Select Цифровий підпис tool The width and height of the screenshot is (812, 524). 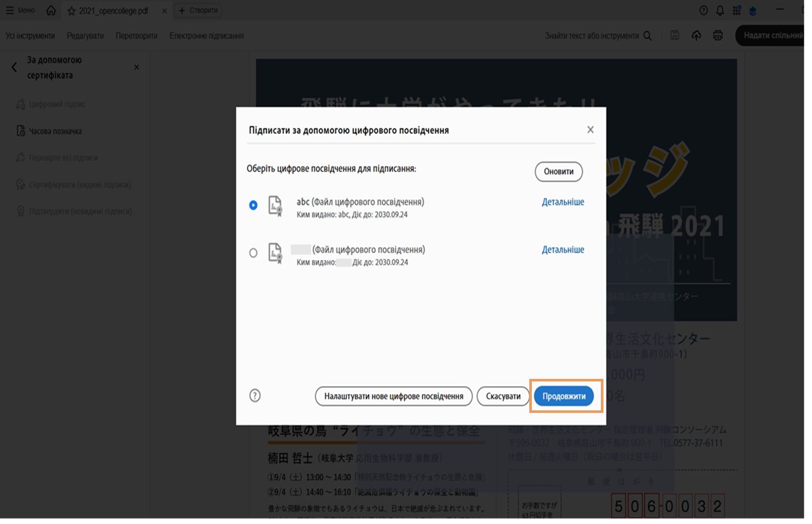point(51,104)
